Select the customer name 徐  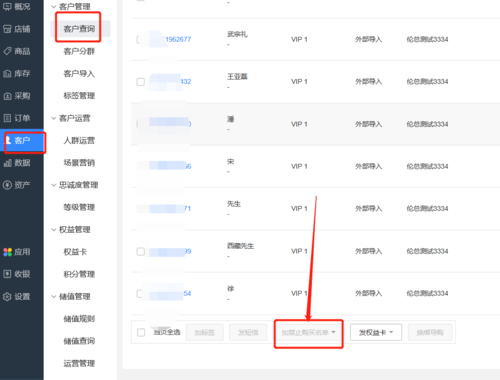point(230,289)
